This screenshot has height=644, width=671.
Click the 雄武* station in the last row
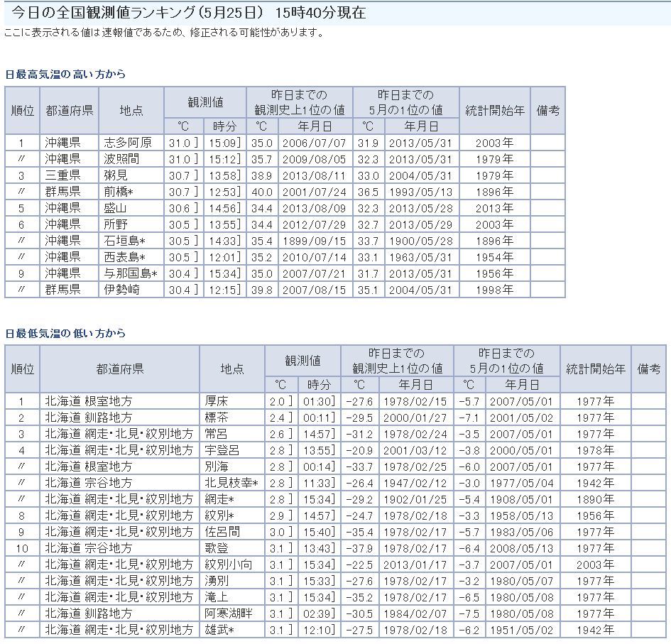click(219, 630)
